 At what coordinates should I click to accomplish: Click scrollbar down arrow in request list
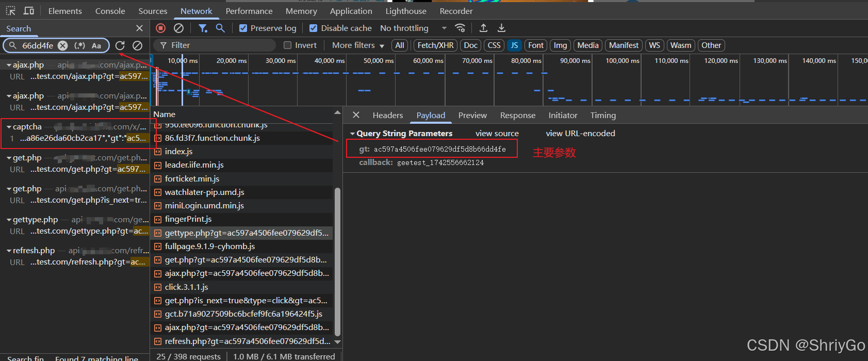point(338,341)
